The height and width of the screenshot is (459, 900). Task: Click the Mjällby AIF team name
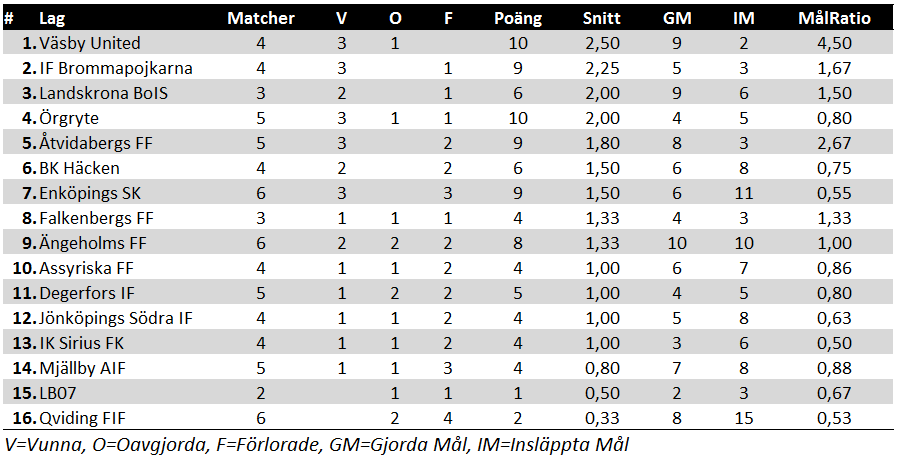pos(83,368)
